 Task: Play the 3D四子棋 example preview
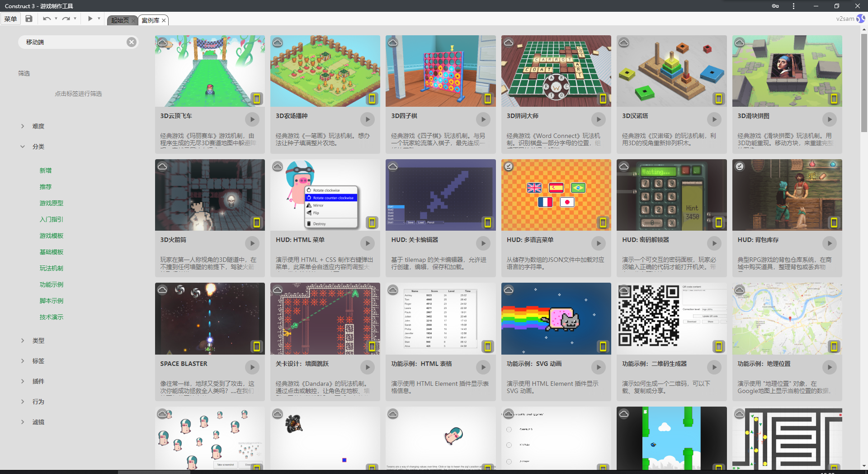483,119
